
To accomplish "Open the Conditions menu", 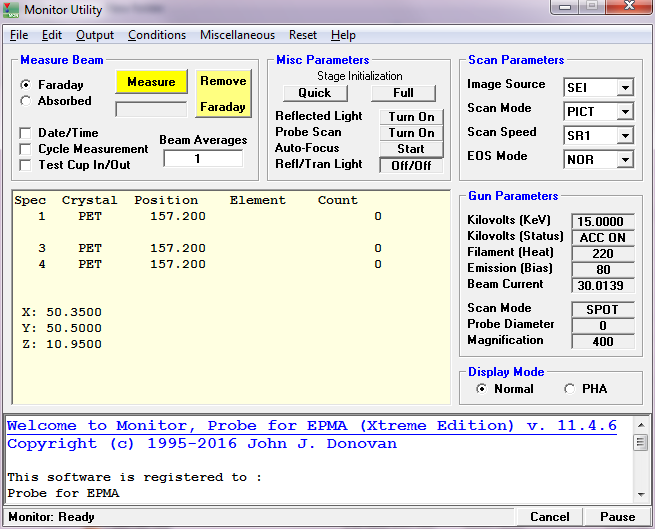I will 157,35.
